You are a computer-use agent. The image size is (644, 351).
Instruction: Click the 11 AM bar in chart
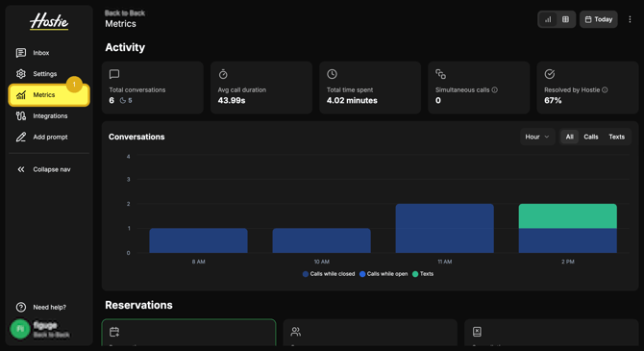coord(444,228)
